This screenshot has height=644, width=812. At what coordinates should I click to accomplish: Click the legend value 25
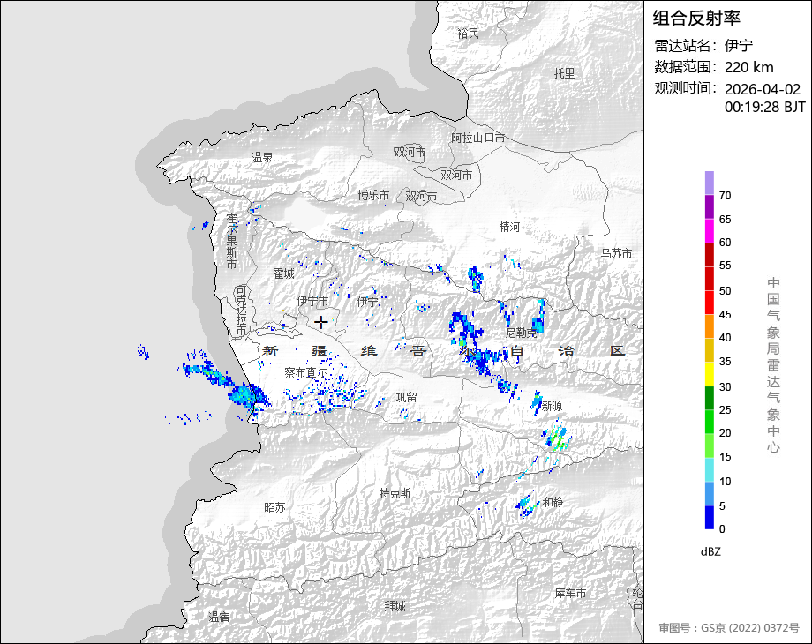(x=725, y=410)
